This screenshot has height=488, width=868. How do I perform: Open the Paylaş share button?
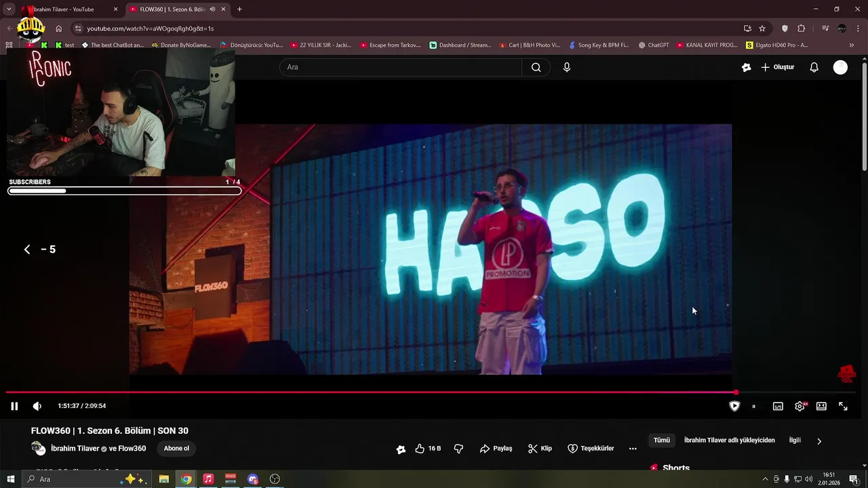click(496, 449)
